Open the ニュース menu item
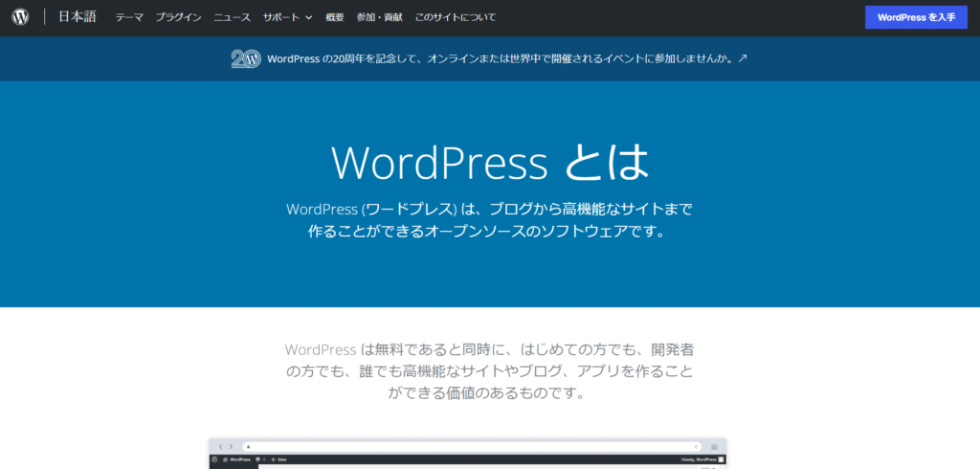This screenshot has width=980, height=469. point(233,17)
